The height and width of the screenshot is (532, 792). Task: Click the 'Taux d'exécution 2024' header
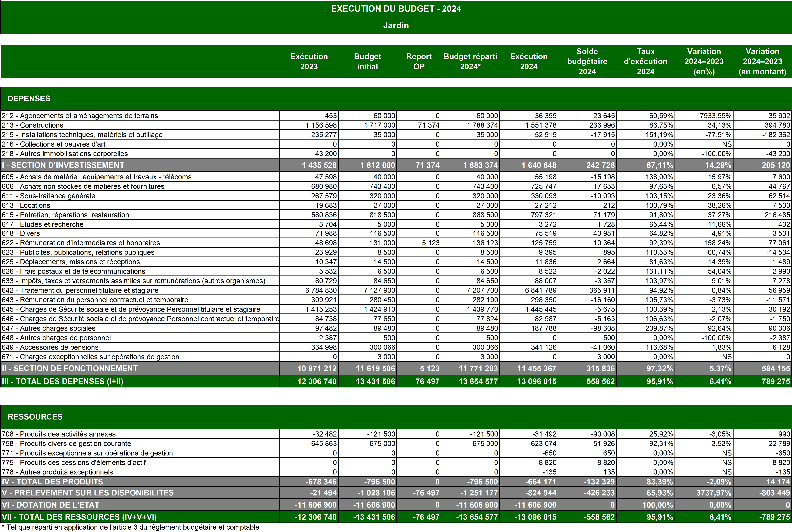pyautogui.click(x=646, y=61)
